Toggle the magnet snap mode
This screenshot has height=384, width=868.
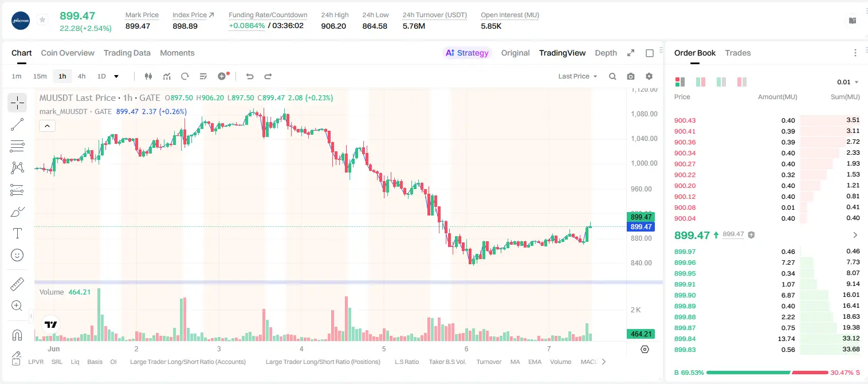point(17,335)
